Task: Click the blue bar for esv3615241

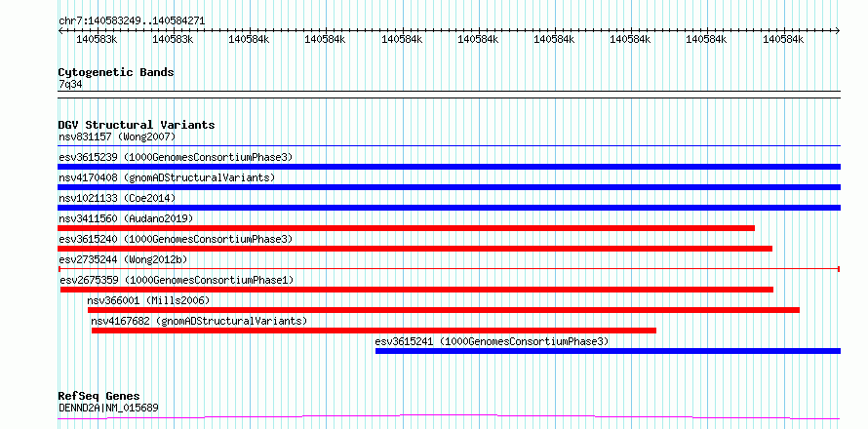Action: [x=608, y=351]
